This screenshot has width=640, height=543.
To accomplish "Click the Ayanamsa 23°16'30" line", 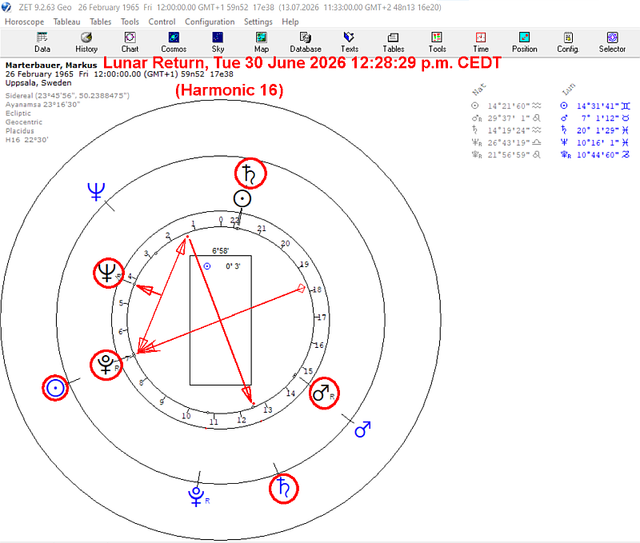I will [42, 105].
